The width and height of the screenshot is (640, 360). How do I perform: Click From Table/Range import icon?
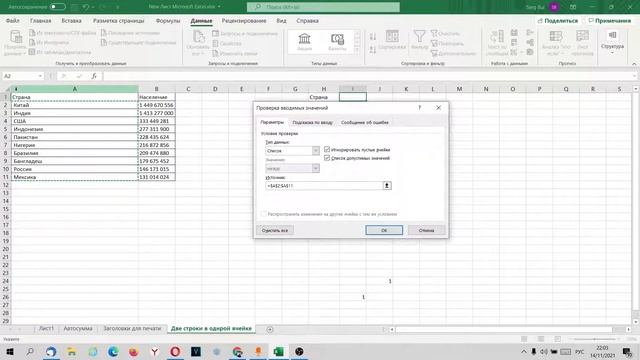[32, 52]
